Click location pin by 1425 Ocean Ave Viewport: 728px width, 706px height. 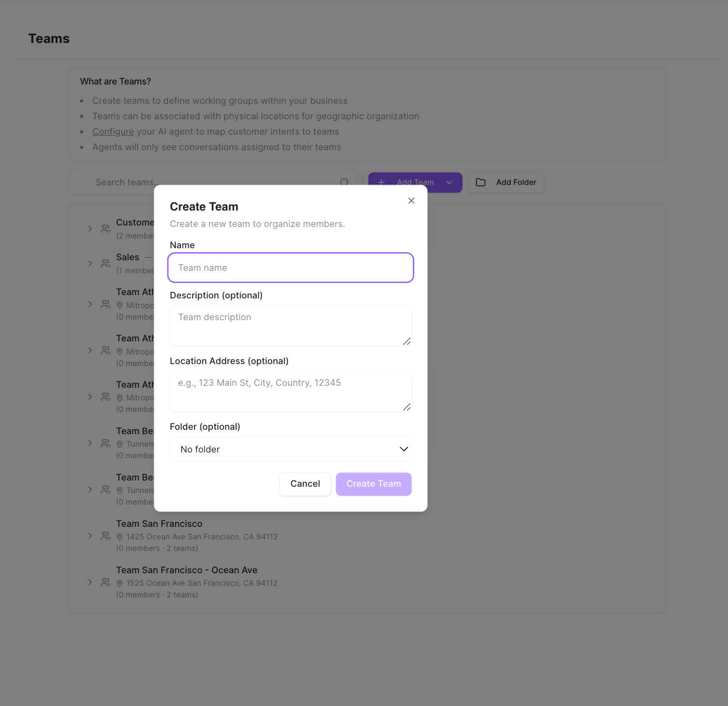tap(120, 537)
